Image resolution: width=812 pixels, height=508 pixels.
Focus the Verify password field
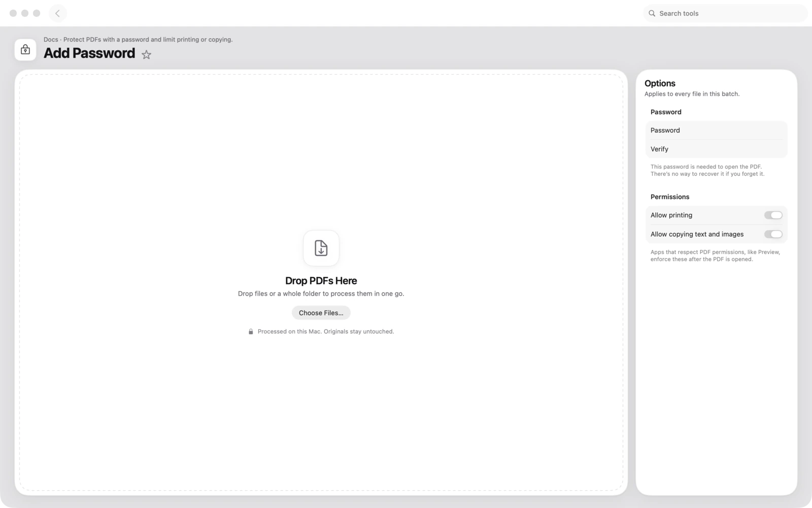pyautogui.click(x=717, y=149)
